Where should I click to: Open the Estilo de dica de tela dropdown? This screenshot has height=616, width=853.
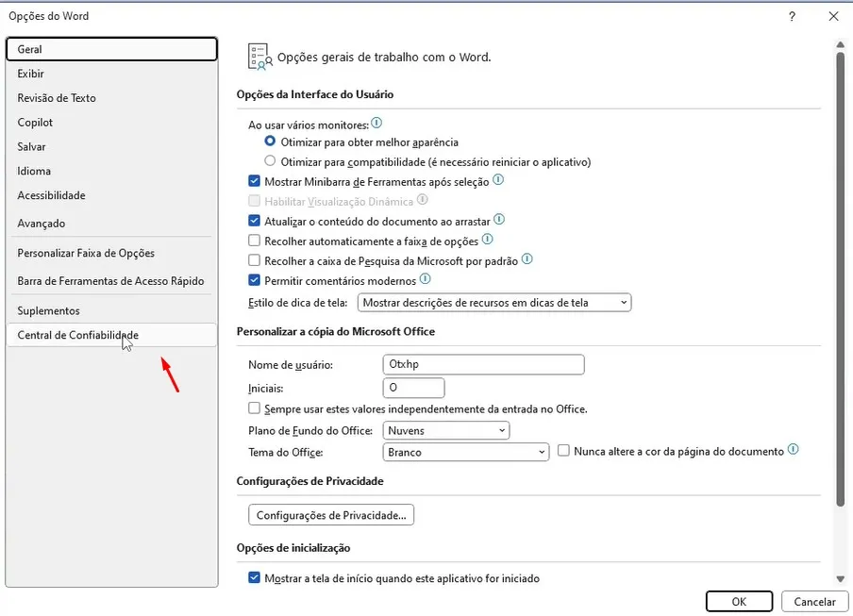pyautogui.click(x=493, y=302)
